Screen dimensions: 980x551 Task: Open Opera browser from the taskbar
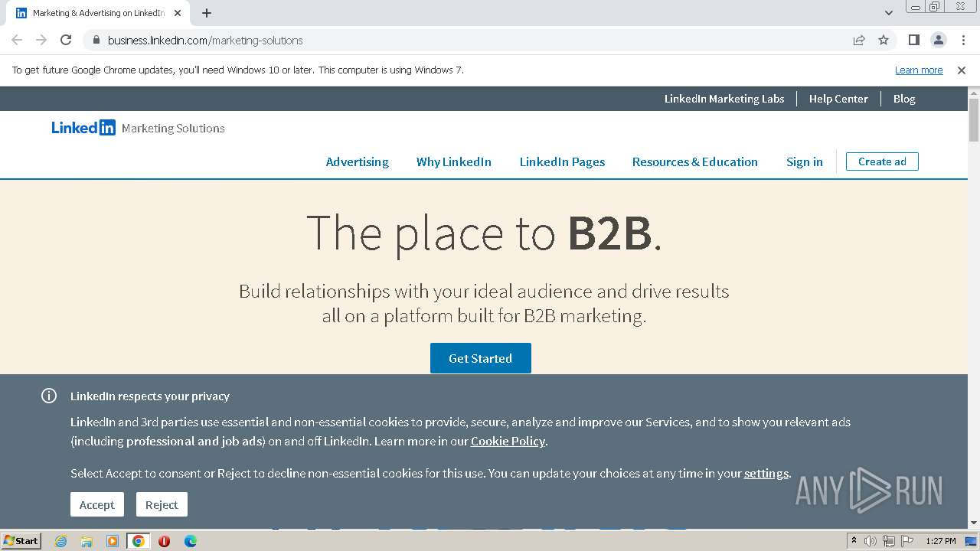(164, 541)
